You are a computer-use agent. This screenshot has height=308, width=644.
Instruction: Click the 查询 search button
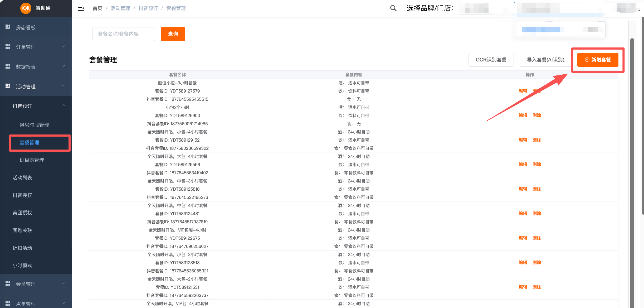(x=173, y=34)
